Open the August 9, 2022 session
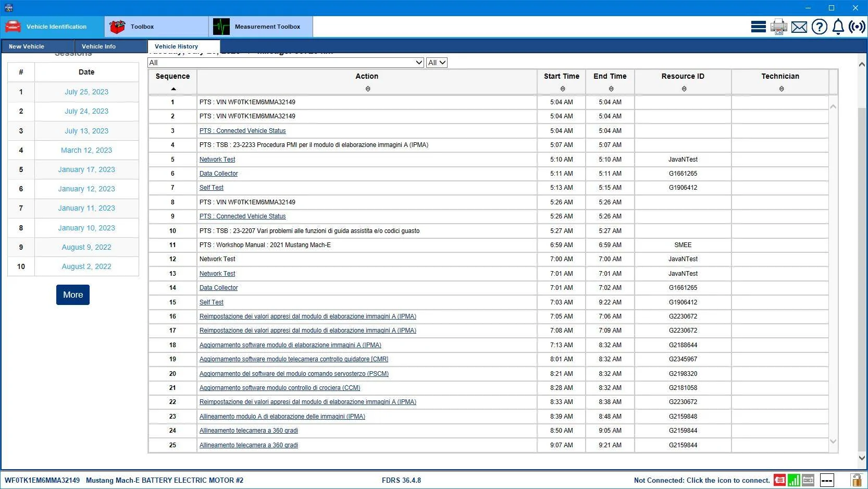 (86, 247)
